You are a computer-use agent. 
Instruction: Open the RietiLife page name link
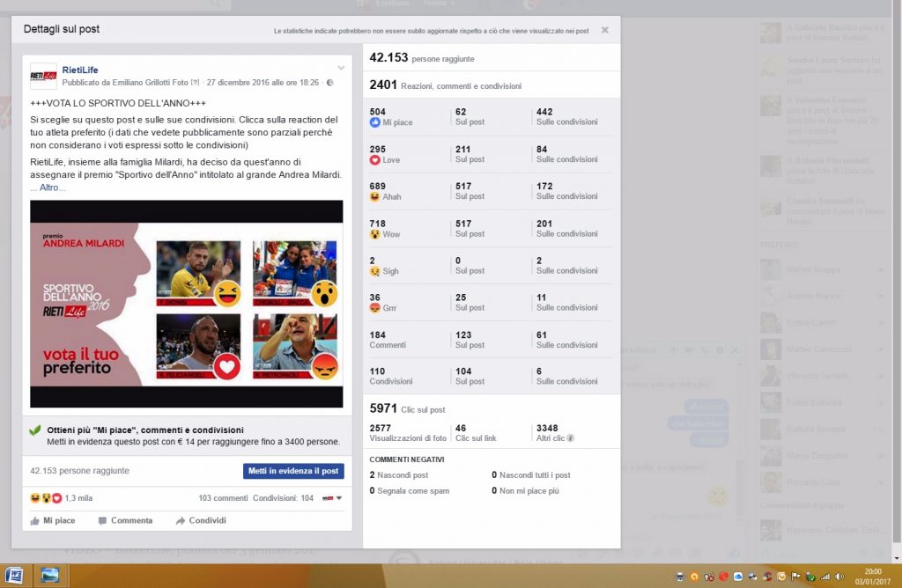click(79, 70)
